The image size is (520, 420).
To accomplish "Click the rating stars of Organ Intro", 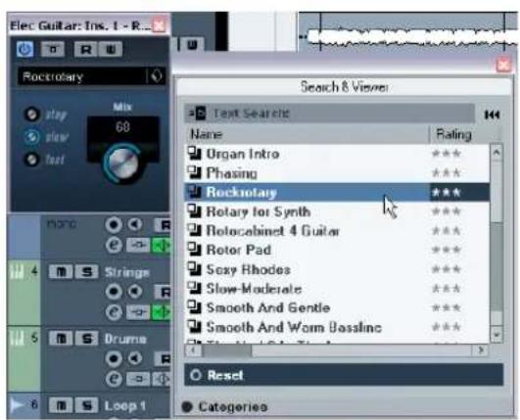I will point(447,154).
